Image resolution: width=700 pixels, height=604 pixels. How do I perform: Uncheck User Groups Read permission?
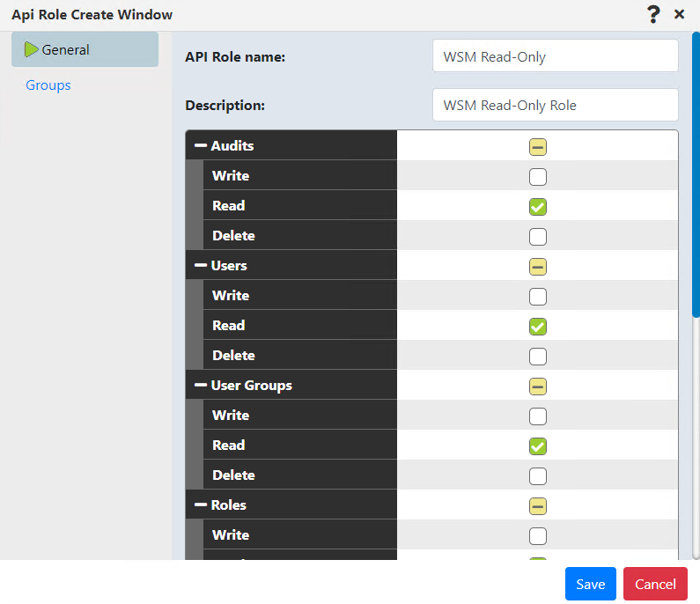point(537,446)
